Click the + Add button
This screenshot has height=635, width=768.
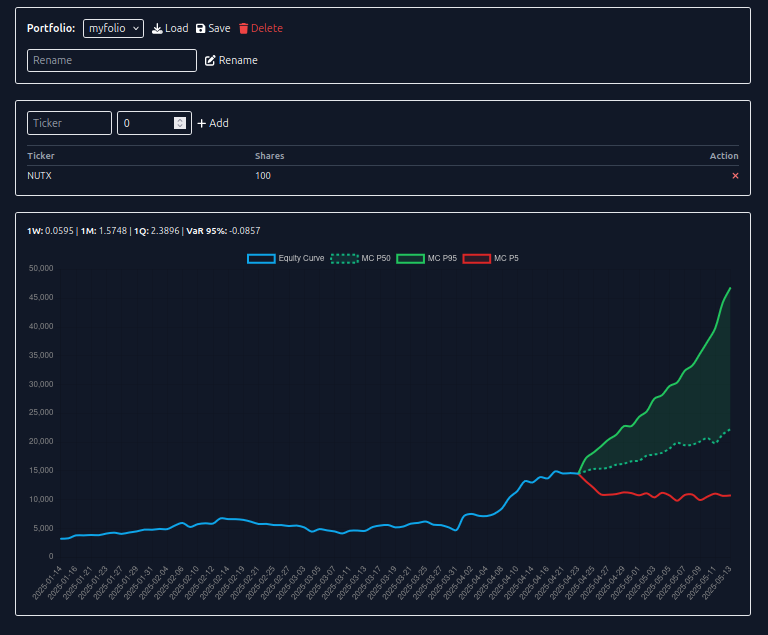coord(213,123)
